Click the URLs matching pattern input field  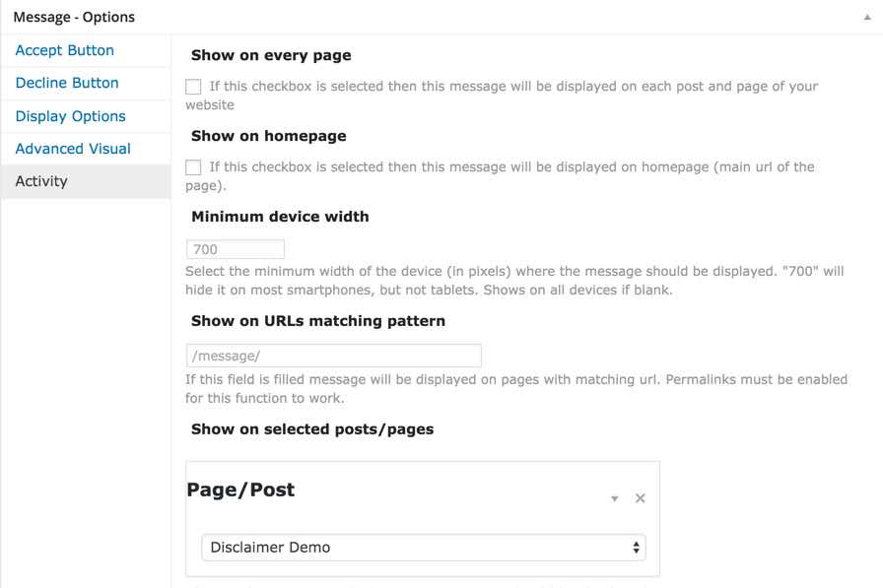[x=334, y=356]
